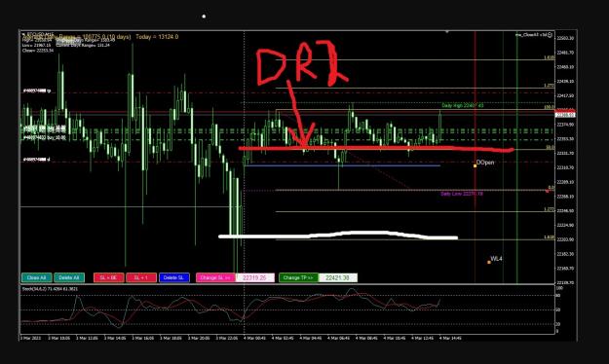Click the blue Delete SL button
609x364 pixels.
174,277
